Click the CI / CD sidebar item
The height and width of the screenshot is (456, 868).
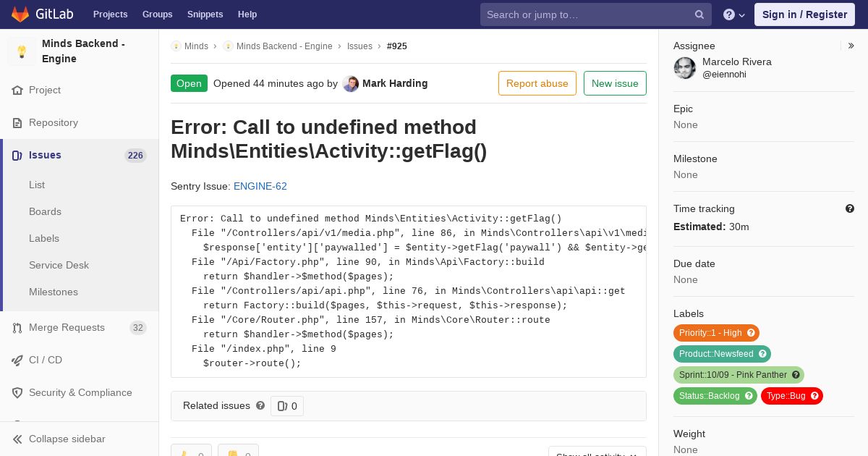(80, 360)
